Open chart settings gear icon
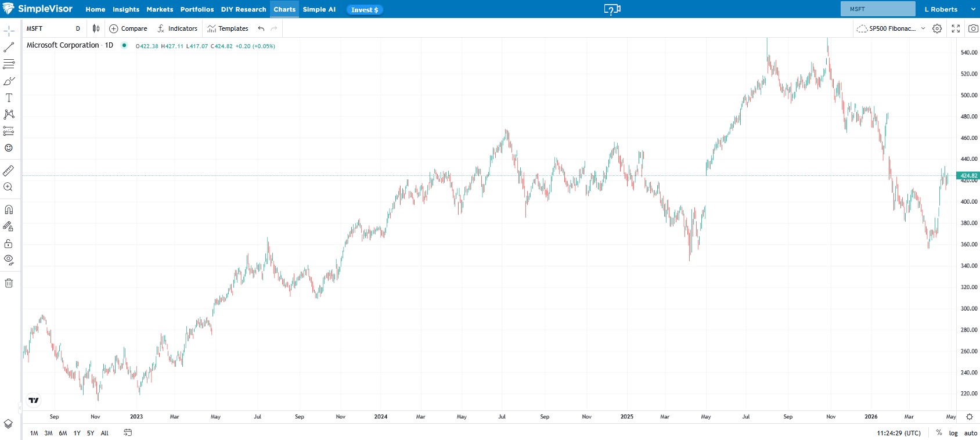 [x=937, y=28]
